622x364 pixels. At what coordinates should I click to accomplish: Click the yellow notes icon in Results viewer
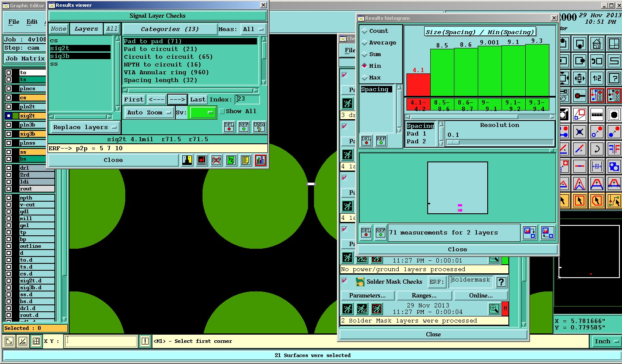(x=245, y=160)
